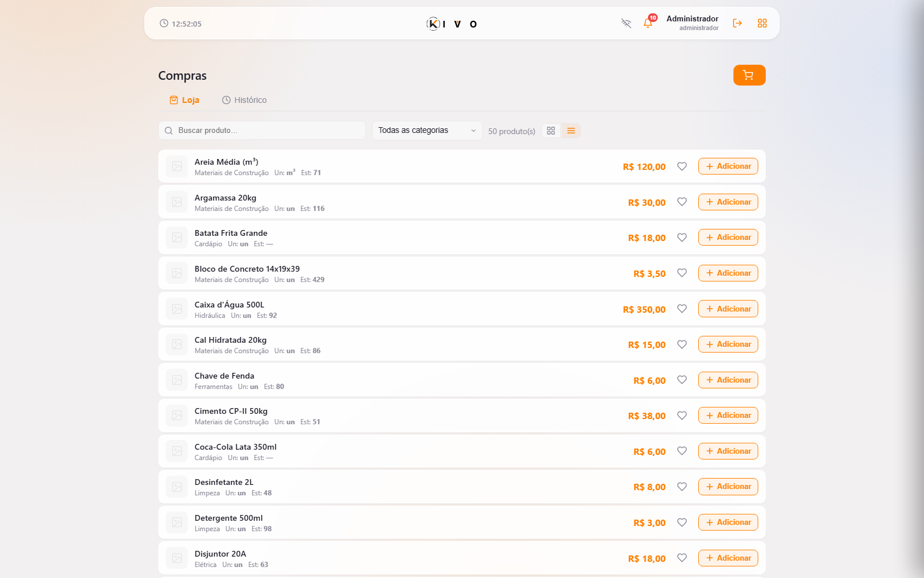
Task: Open notifications bell with badge
Action: pyautogui.click(x=649, y=23)
